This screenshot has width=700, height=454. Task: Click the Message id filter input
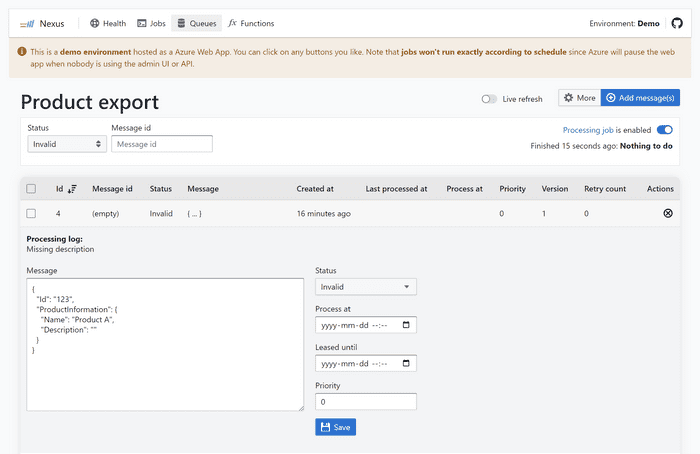[x=162, y=144]
